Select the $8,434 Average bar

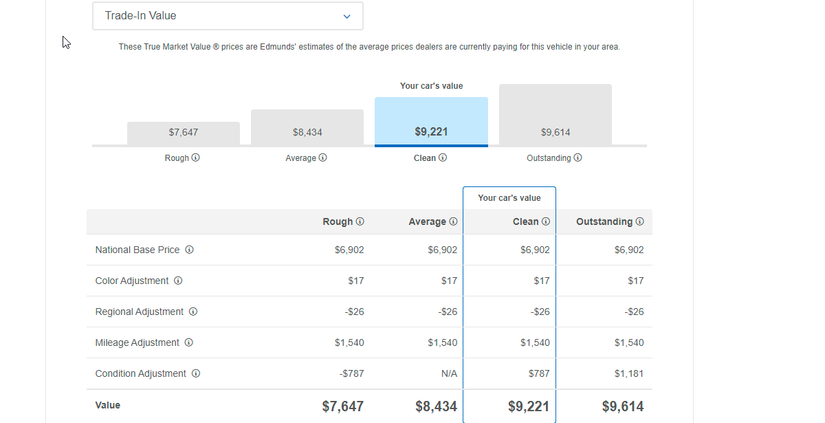(307, 127)
